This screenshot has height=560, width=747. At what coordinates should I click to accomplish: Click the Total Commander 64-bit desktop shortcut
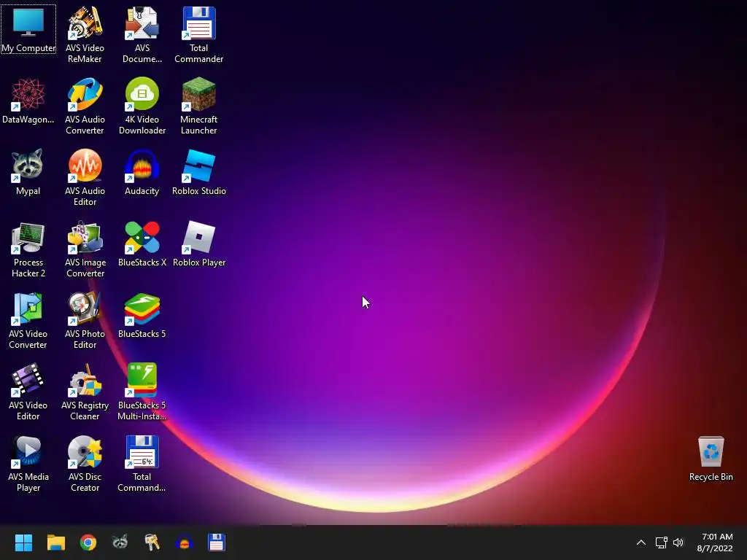coord(142,463)
